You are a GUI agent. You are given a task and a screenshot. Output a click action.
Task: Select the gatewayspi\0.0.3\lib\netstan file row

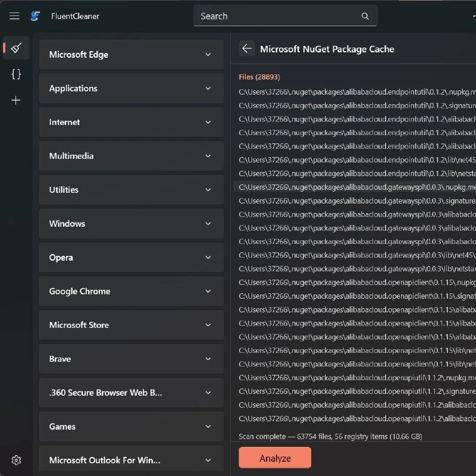(357, 269)
